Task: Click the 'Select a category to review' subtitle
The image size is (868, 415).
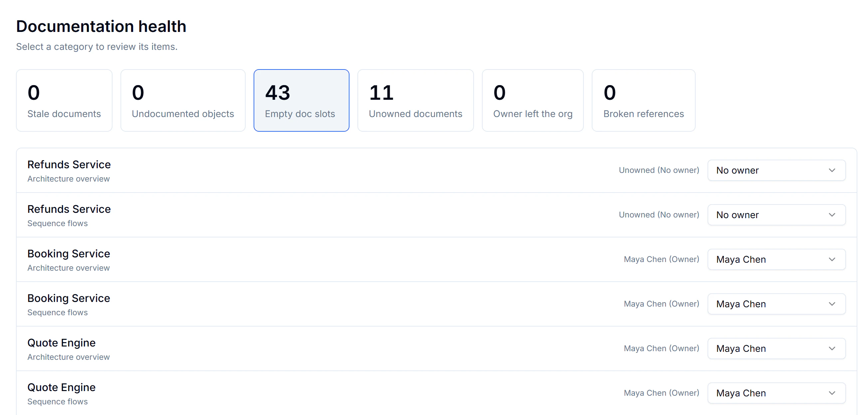Action: coord(97,47)
